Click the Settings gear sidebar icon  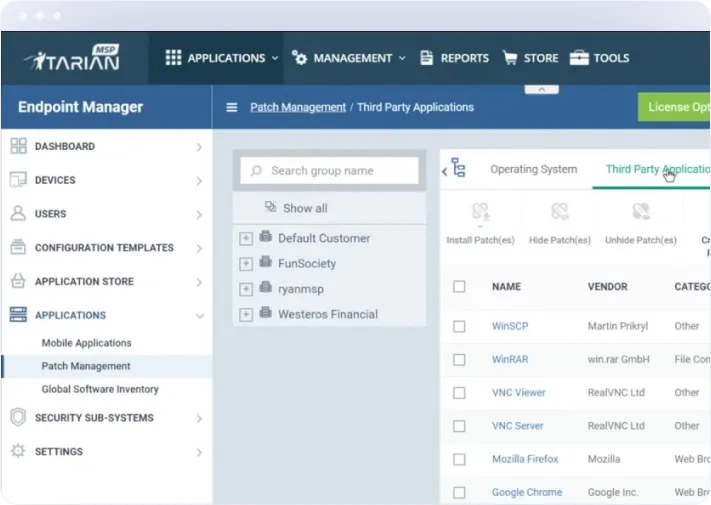coord(18,451)
